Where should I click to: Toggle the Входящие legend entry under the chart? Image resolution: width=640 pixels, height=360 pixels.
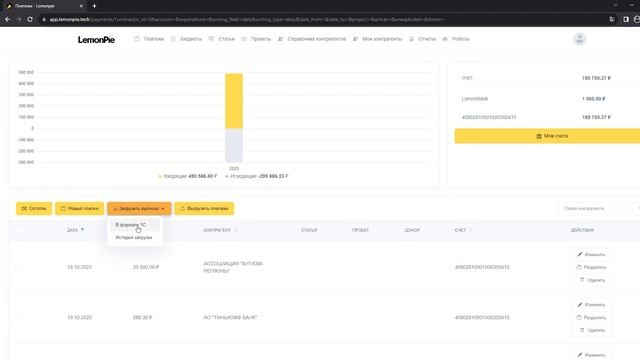(188, 176)
